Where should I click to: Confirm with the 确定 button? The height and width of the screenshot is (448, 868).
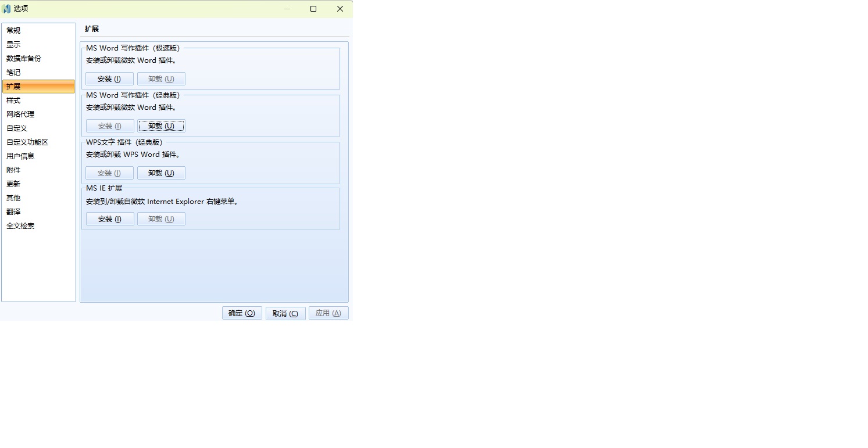click(242, 313)
